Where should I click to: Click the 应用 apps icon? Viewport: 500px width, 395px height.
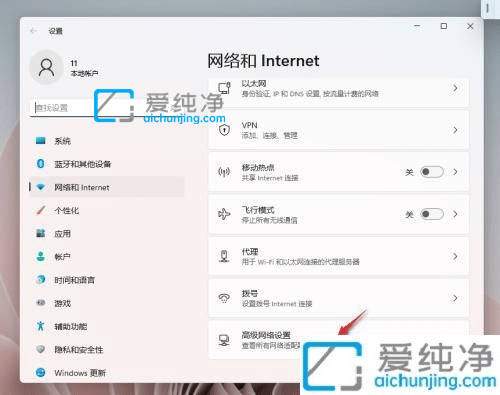[41, 233]
